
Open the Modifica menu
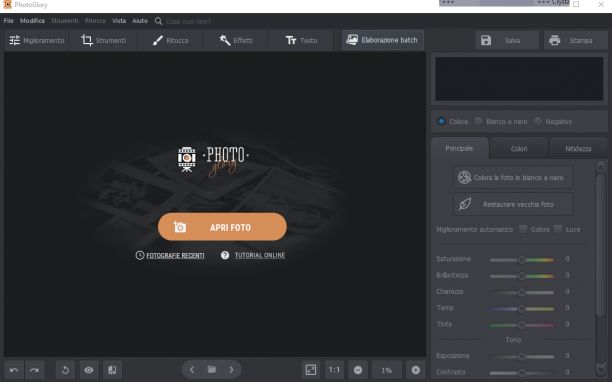point(32,21)
